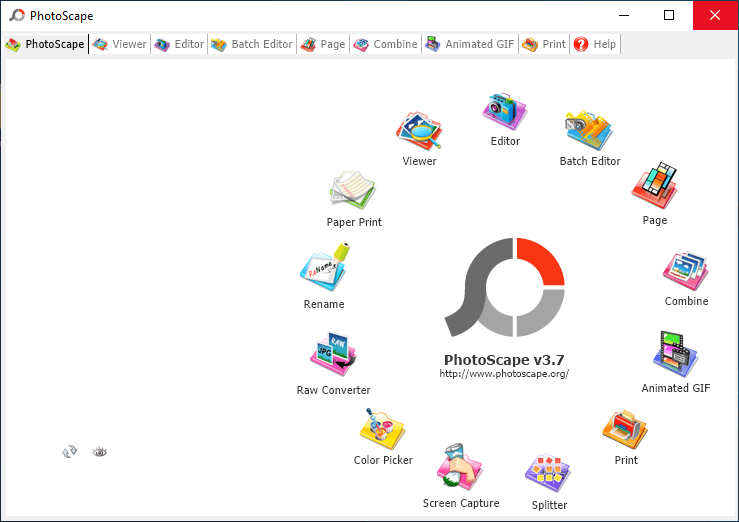This screenshot has height=522, width=739.
Task: Open the Paper Print tool
Action: click(353, 191)
